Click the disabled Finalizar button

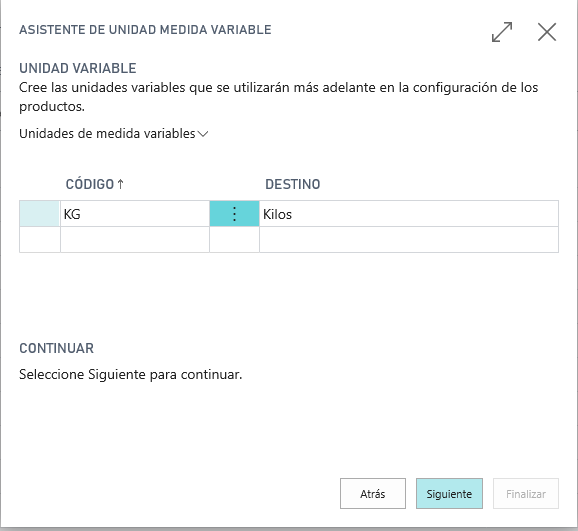(526, 494)
